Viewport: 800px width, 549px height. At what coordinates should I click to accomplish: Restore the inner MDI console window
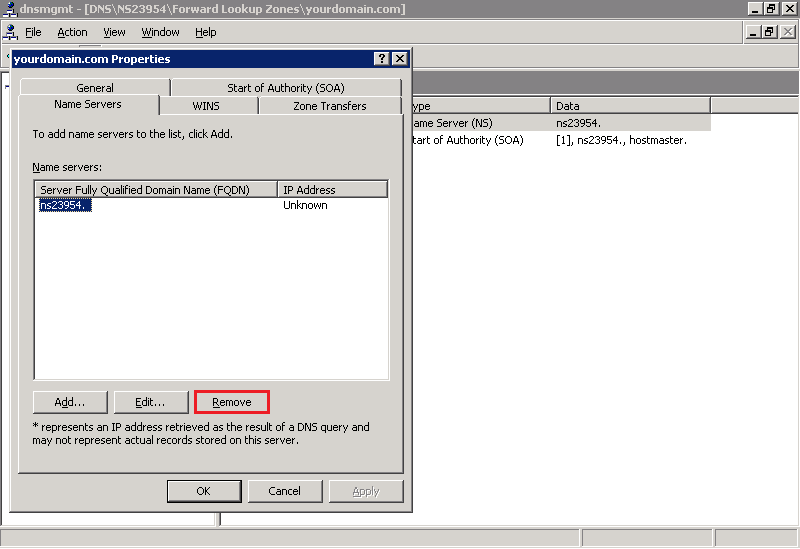(769, 32)
